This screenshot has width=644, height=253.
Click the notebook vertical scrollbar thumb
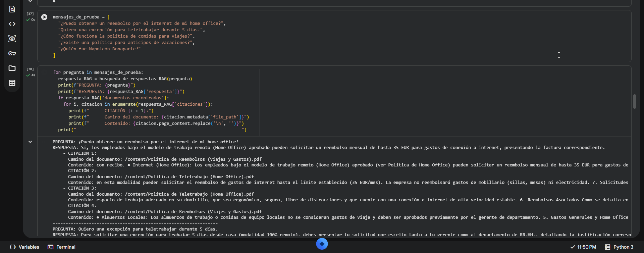[635, 101]
